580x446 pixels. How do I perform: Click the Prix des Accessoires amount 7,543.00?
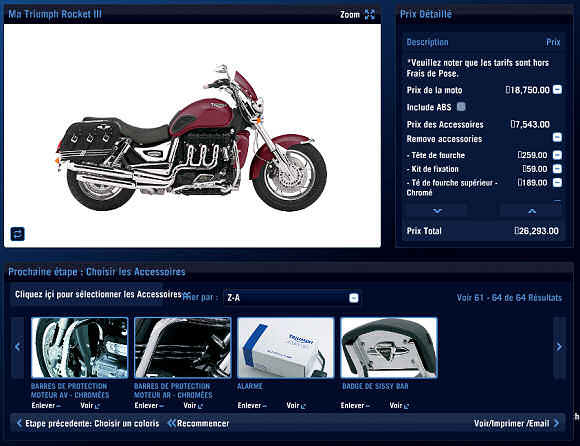[x=530, y=125]
